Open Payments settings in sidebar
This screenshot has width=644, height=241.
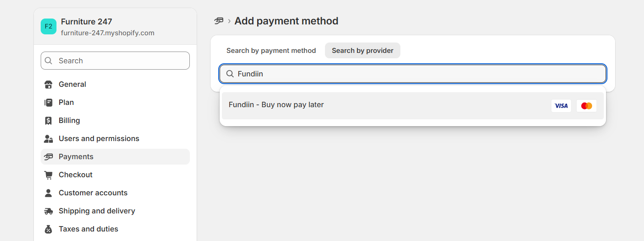(x=76, y=157)
